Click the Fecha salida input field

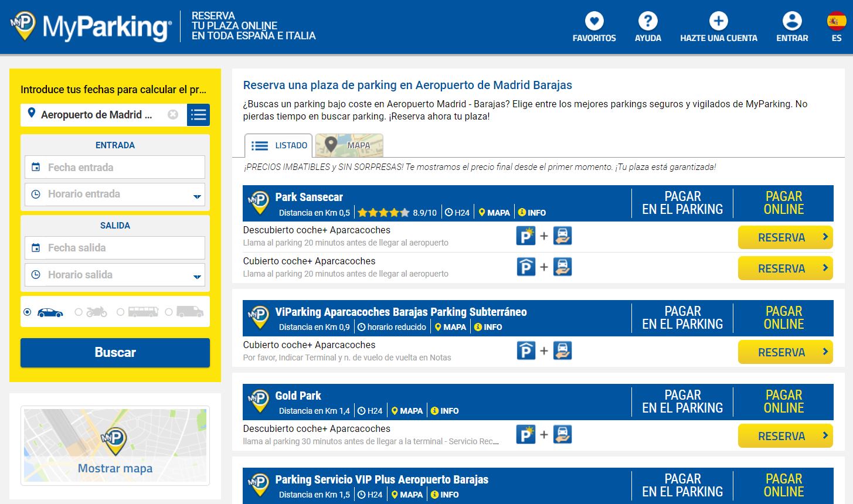tap(115, 248)
